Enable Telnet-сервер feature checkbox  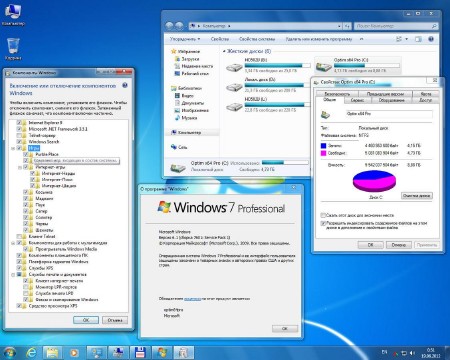point(19,135)
